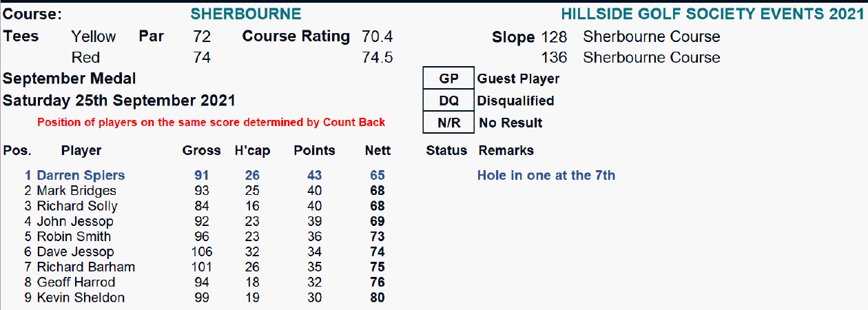
Task: Click the Nett column header
Action: (378, 150)
